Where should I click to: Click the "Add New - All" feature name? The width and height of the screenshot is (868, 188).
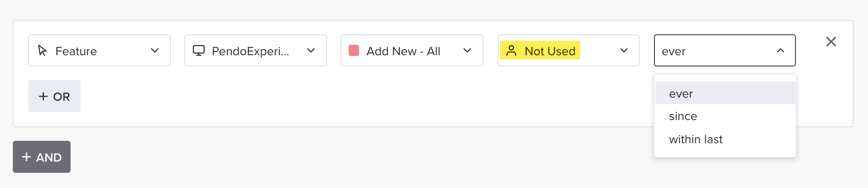403,51
